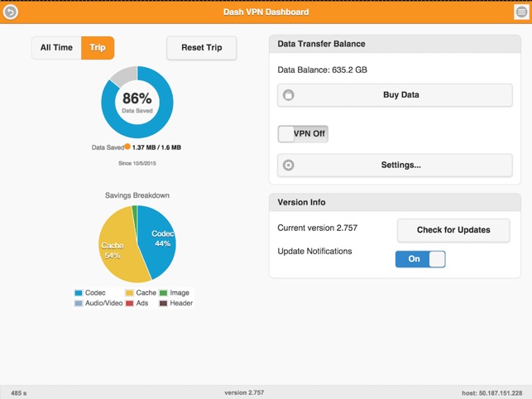The width and height of the screenshot is (532, 399).
Task: Click the 'Data Transfer Balance' panel header
Action: pyautogui.click(x=395, y=44)
